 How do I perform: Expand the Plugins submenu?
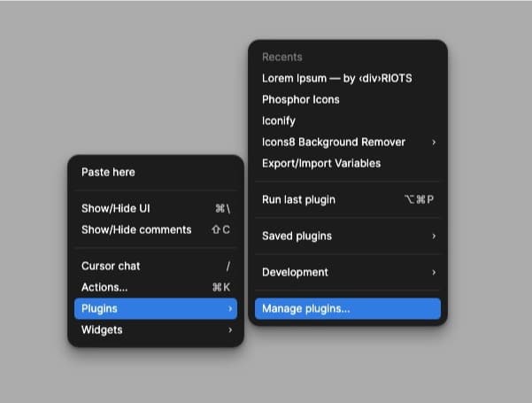[156, 308]
